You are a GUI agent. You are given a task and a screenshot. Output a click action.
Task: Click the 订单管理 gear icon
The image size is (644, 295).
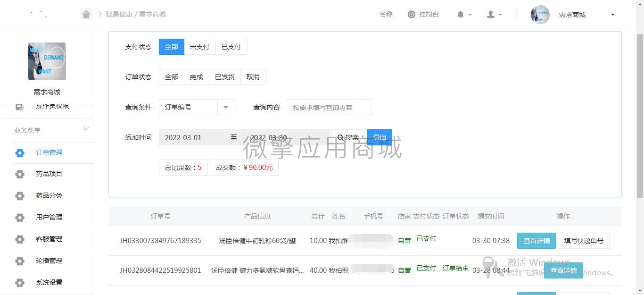tap(20, 152)
